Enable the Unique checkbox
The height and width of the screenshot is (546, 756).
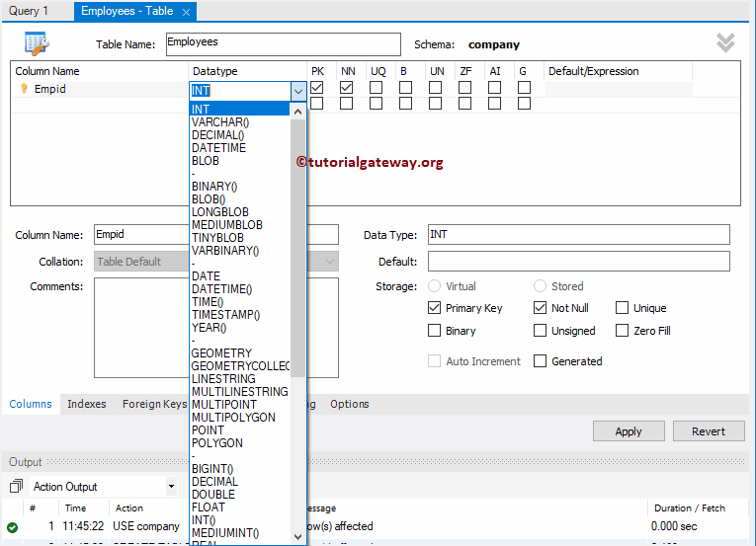622,307
